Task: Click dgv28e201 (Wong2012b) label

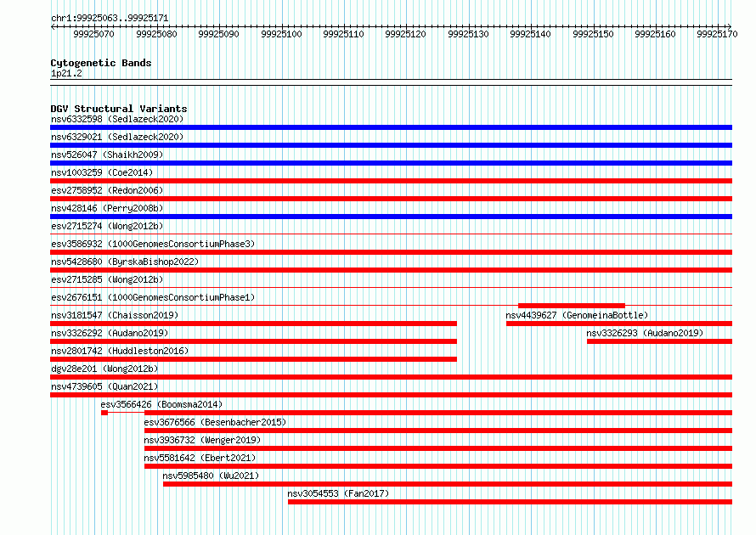Action: pos(104,369)
